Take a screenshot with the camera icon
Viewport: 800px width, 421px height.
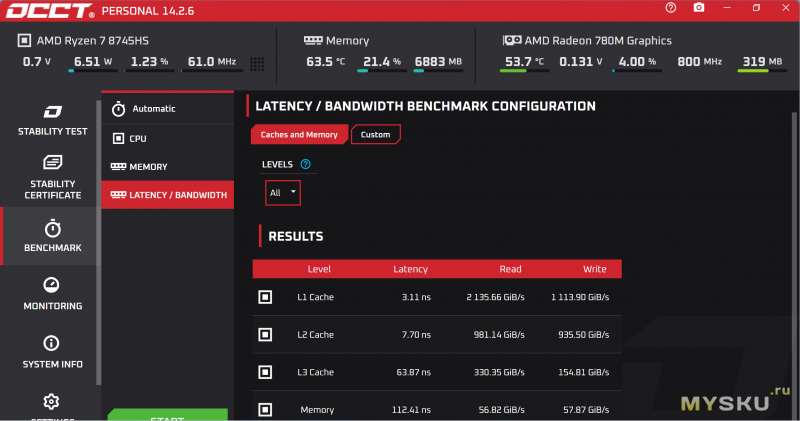click(x=698, y=8)
